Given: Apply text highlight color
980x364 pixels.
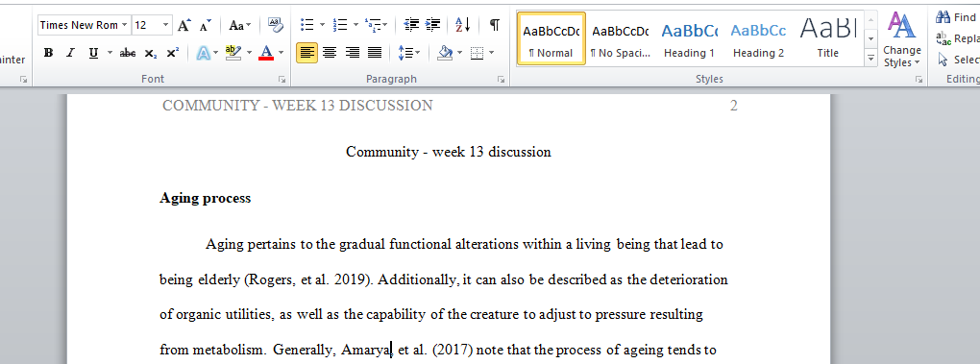Looking at the screenshot, I should [233, 53].
